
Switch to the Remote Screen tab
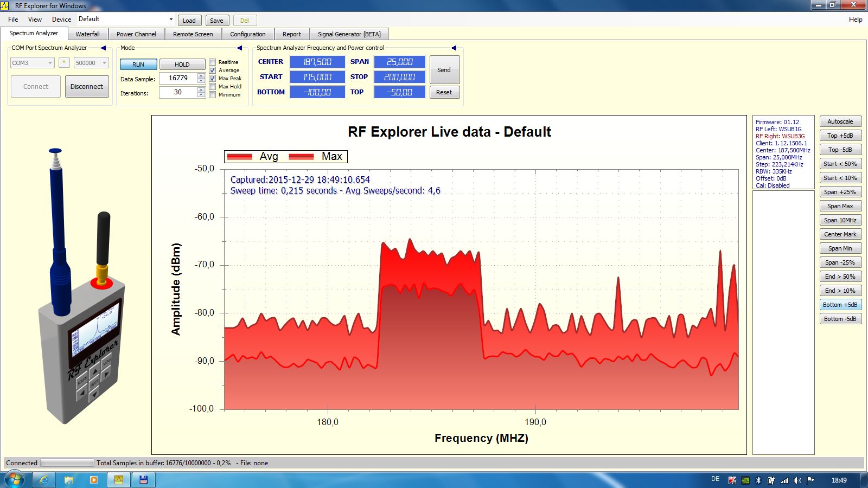tap(193, 34)
